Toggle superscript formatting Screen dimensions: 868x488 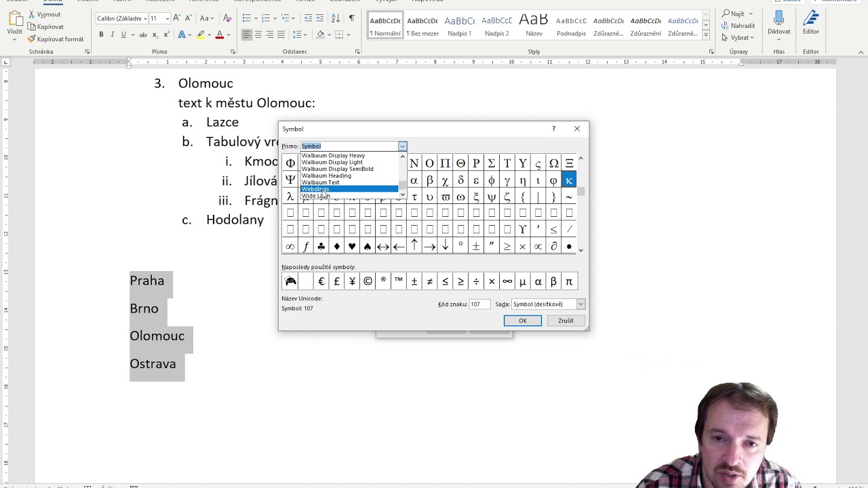(166, 35)
